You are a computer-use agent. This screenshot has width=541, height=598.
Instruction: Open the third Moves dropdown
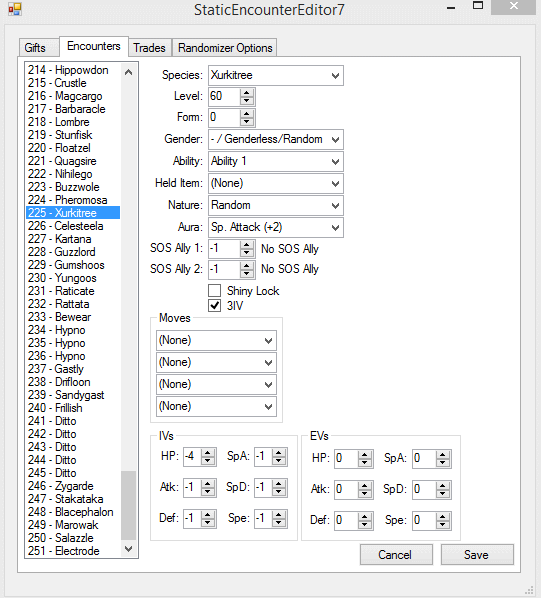(216, 384)
